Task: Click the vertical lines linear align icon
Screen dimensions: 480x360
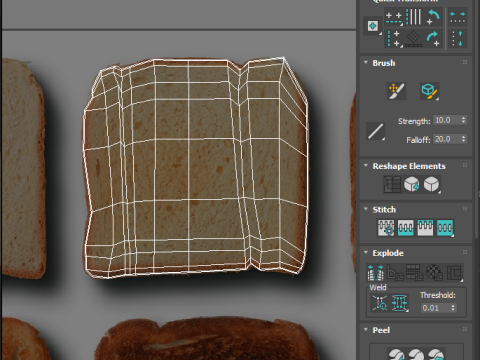Action: pos(414,17)
